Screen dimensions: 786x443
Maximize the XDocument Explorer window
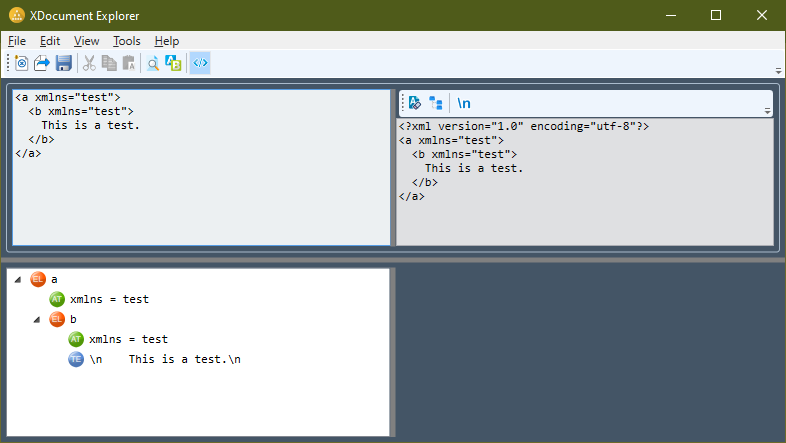(x=716, y=16)
